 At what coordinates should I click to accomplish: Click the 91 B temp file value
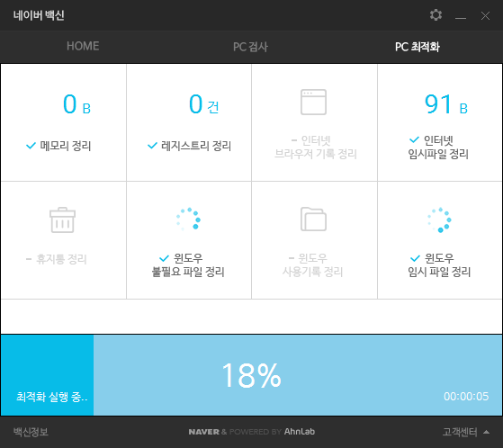446,104
